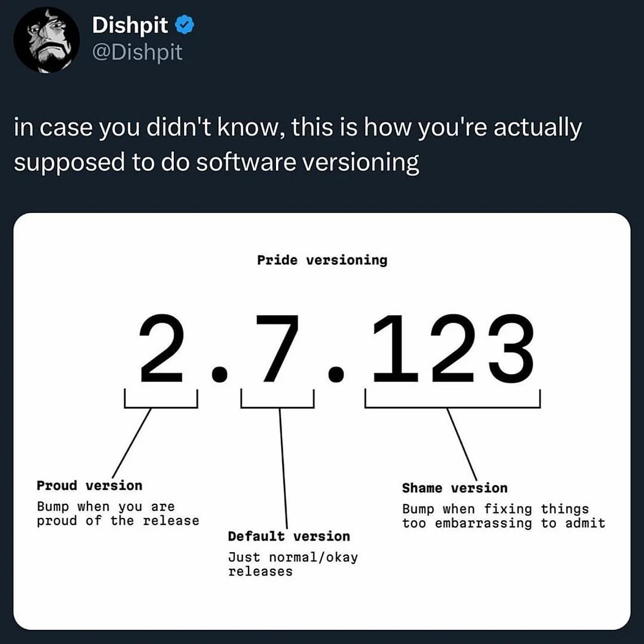Open the Dishpit profile avatar
Image resolution: width=644 pixels, height=644 pixels.
coord(47,40)
